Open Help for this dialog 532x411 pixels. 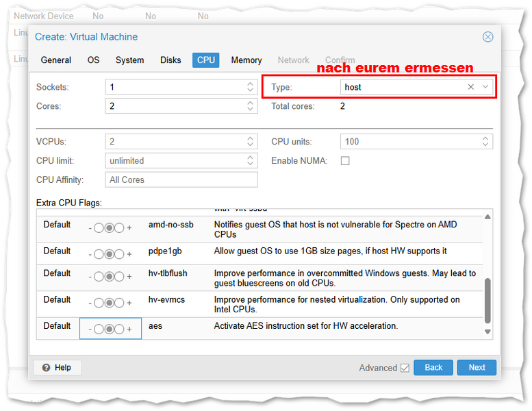point(57,367)
